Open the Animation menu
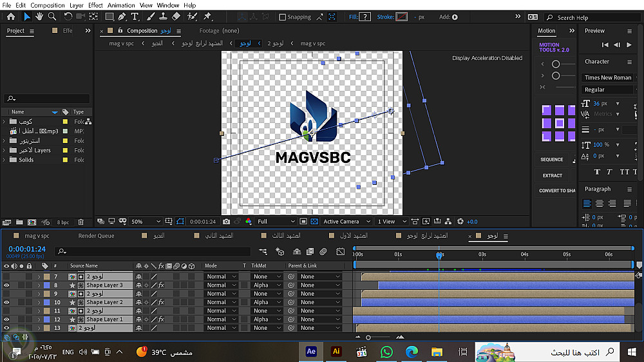644x362 pixels. [121, 5]
